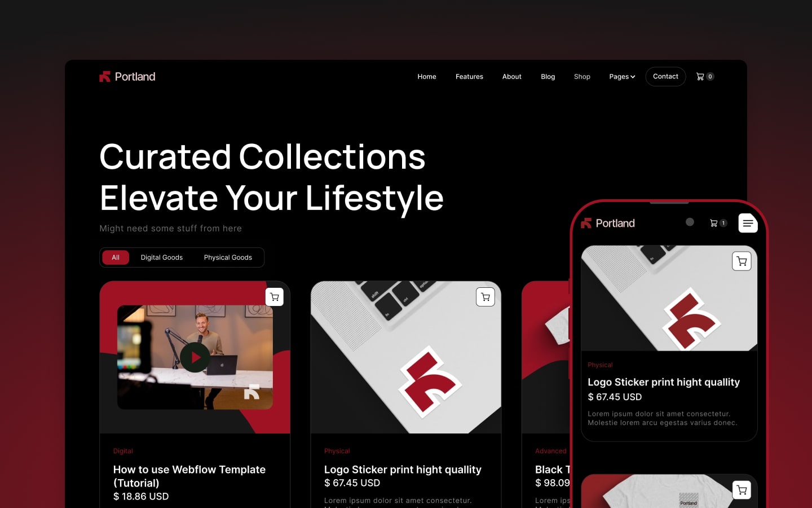The image size is (812, 508).
Task: Open desktop 'Logo Sticker print hight quallity' title
Action: point(403,470)
